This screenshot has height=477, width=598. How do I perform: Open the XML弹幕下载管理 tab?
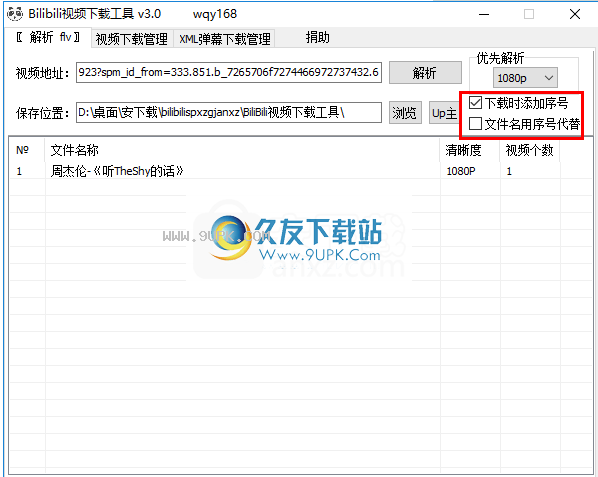click(225, 39)
